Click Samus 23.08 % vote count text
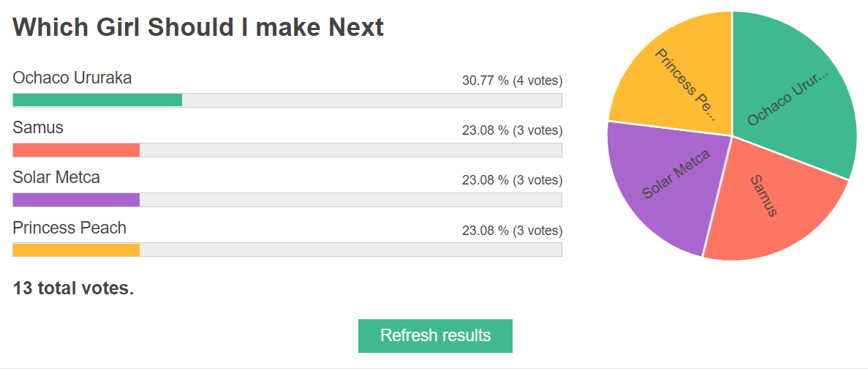This screenshot has height=369, width=868. pyautogui.click(x=512, y=131)
